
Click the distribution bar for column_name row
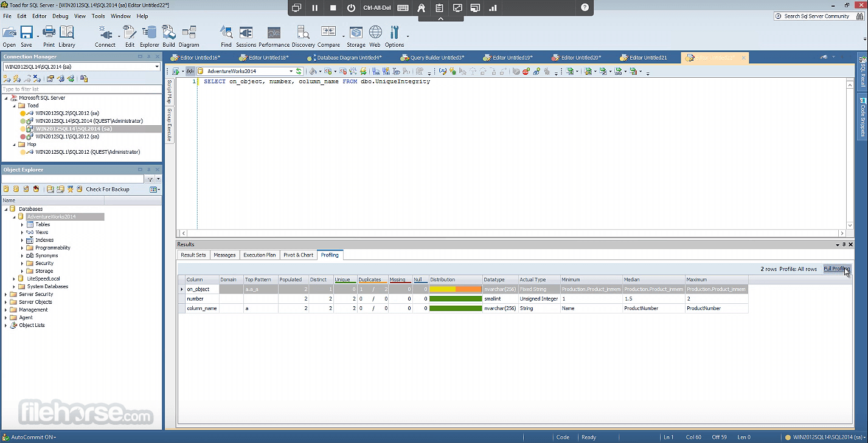coord(456,309)
